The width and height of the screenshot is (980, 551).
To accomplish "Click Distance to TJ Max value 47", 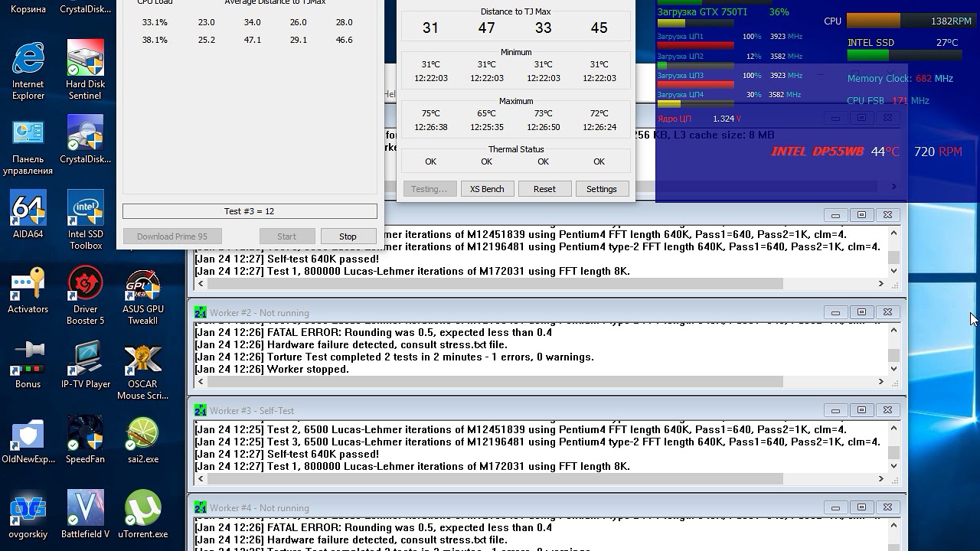I will tap(486, 28).
